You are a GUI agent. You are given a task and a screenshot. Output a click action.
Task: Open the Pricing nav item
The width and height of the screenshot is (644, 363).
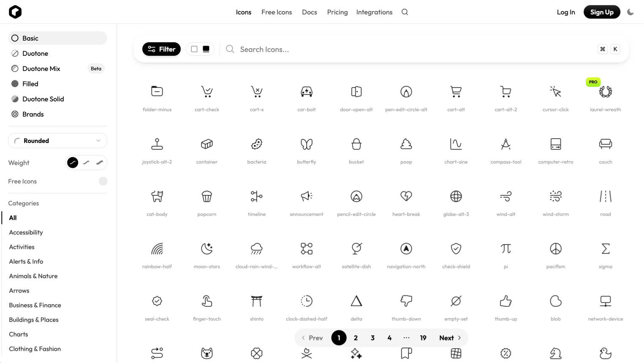[x=337, y=12]
